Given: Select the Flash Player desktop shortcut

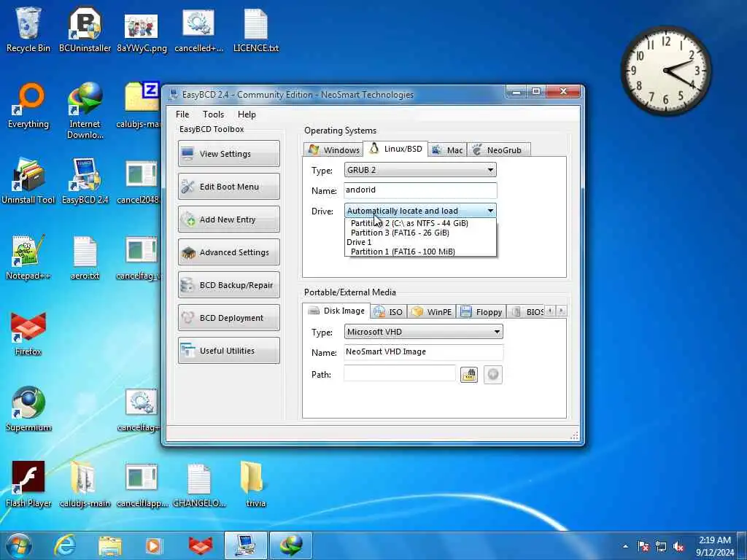Looking at the screenshot, I should click(28, 485).
